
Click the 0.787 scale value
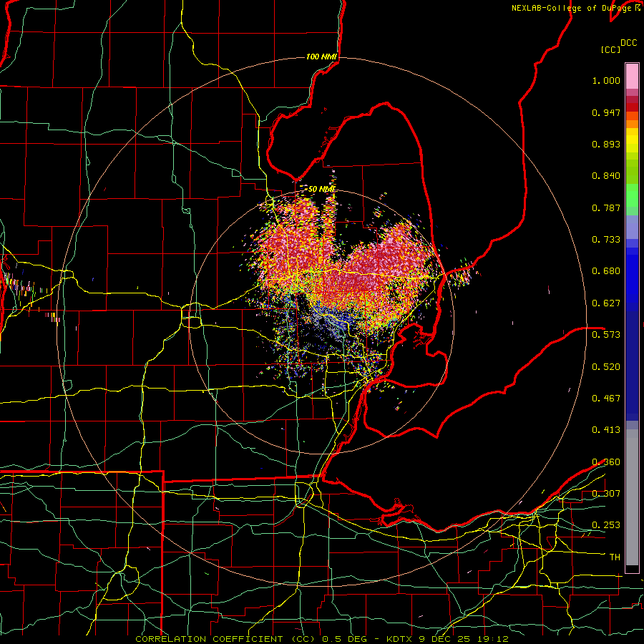point(606,208)
